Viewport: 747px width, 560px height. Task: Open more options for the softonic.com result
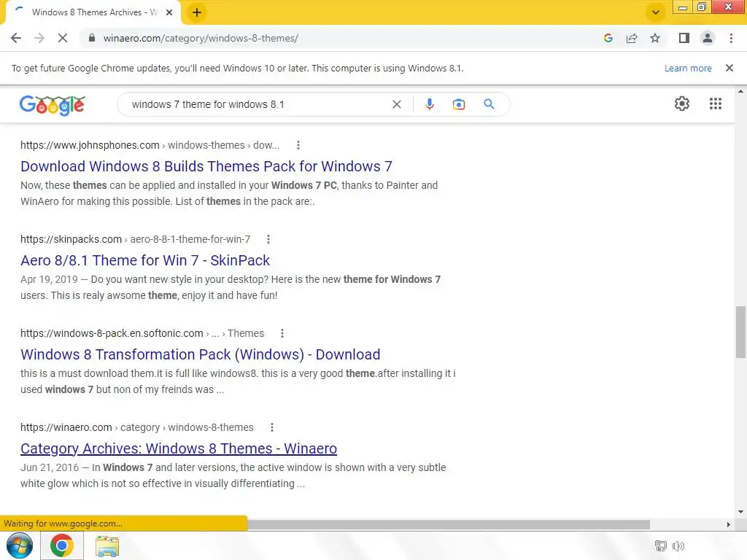(x=282, y=333)
